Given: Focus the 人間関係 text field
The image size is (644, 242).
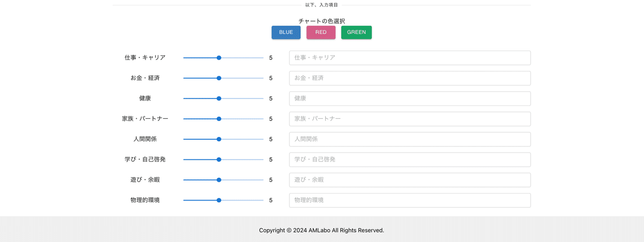Looking at the screenshot, I should click(410, 139).
